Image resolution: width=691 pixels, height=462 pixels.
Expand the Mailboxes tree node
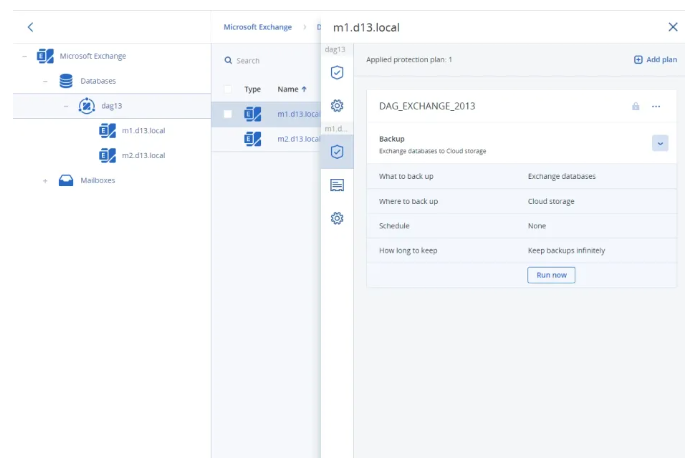click(45, 180)
